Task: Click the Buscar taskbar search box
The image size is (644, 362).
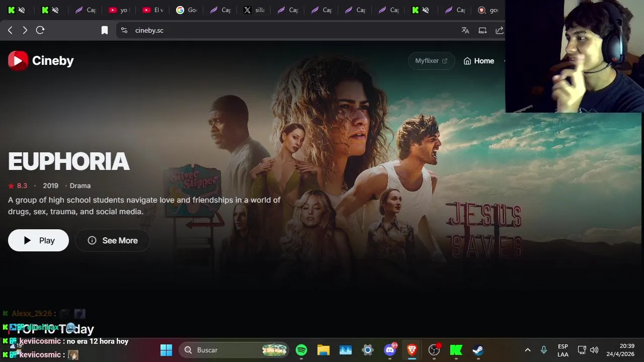Action: point(234,350)
